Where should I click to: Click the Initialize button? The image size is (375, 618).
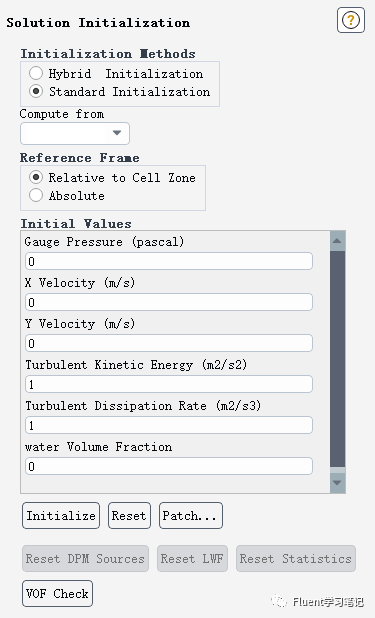click(61, 516)
